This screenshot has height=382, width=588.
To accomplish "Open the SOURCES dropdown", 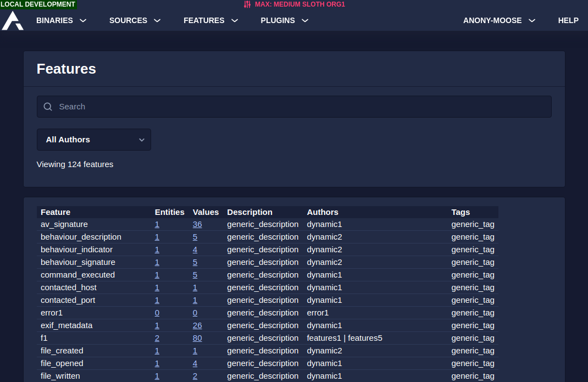I will [135, 20].
